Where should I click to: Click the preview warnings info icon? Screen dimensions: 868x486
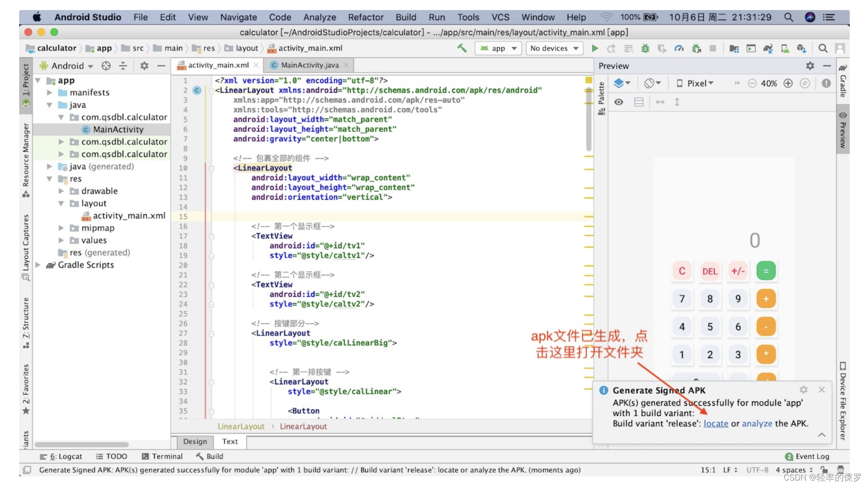[826, 83]
